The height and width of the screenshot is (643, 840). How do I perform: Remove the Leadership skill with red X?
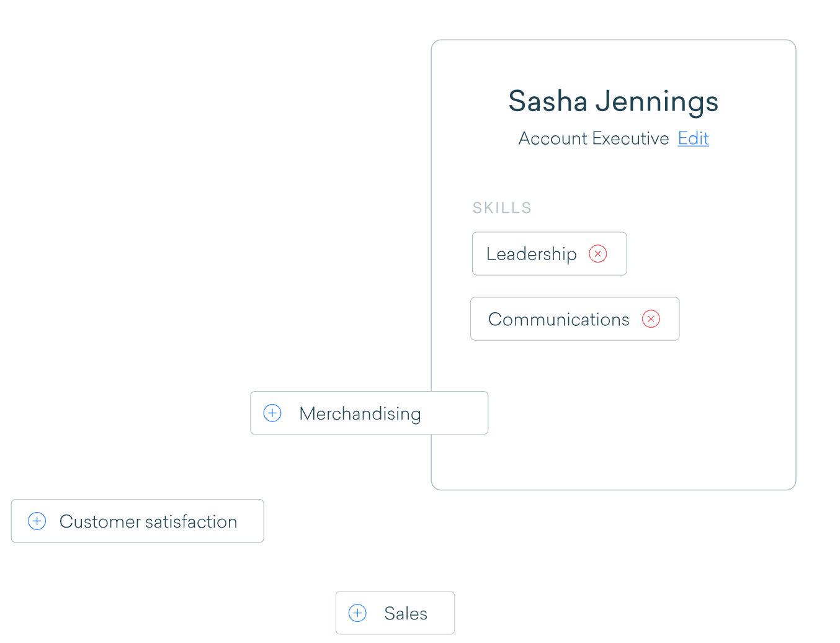pyautogui.click(x=597, y=254)
